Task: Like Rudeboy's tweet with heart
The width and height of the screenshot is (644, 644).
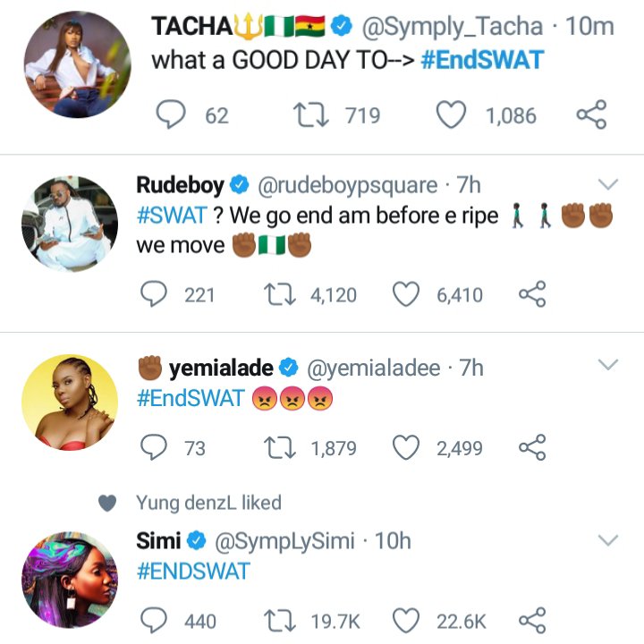Action: (x=407, y=293)
